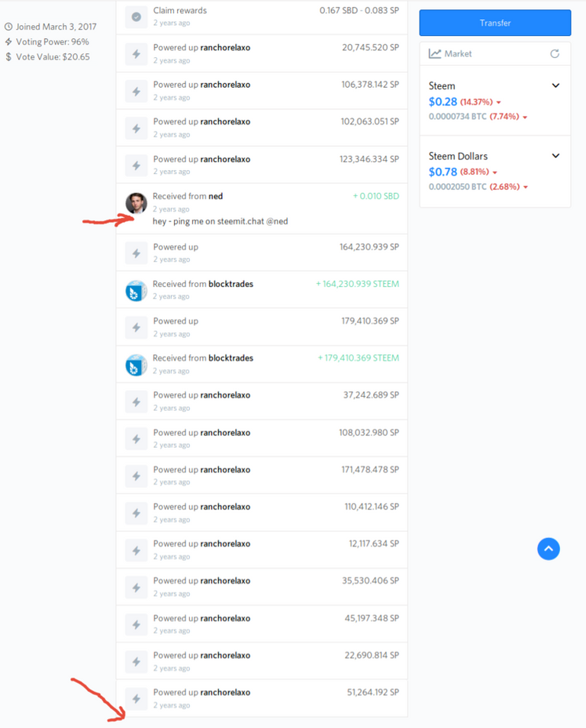Click the 0.0002050 BTC value
586x728 pixels.
click(457, 187)
